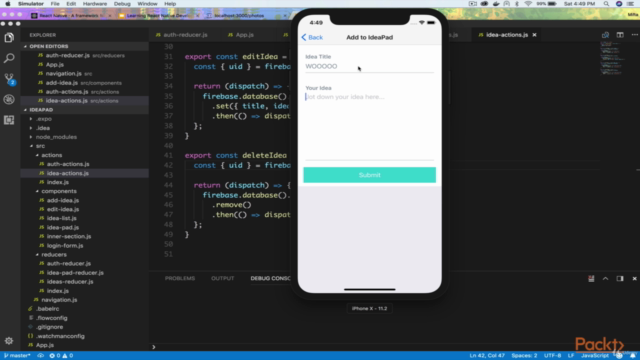This screenshot has height=360, width=640.
Task: Open Source Control view with badge
Action: pyautogui.click(x=9, y=79)
